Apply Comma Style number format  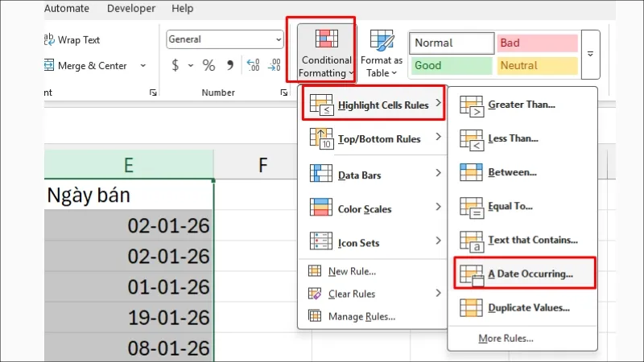[230, 65]
